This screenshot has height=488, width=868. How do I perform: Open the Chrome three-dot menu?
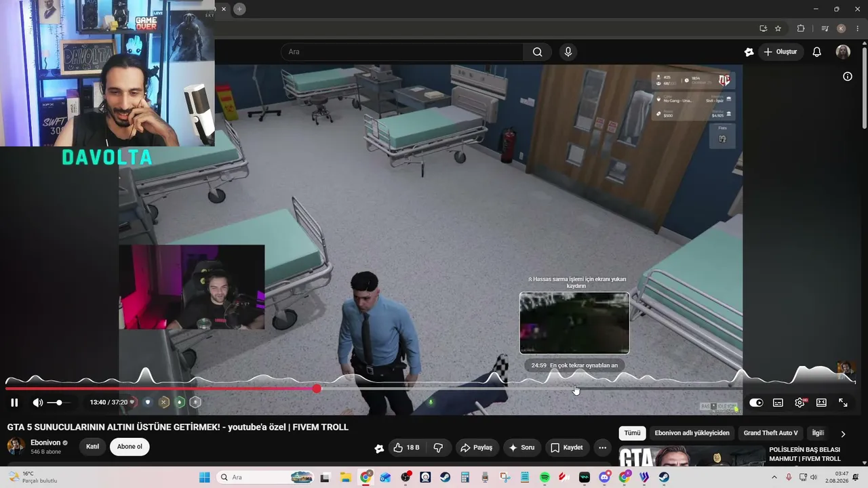point(858,28)
